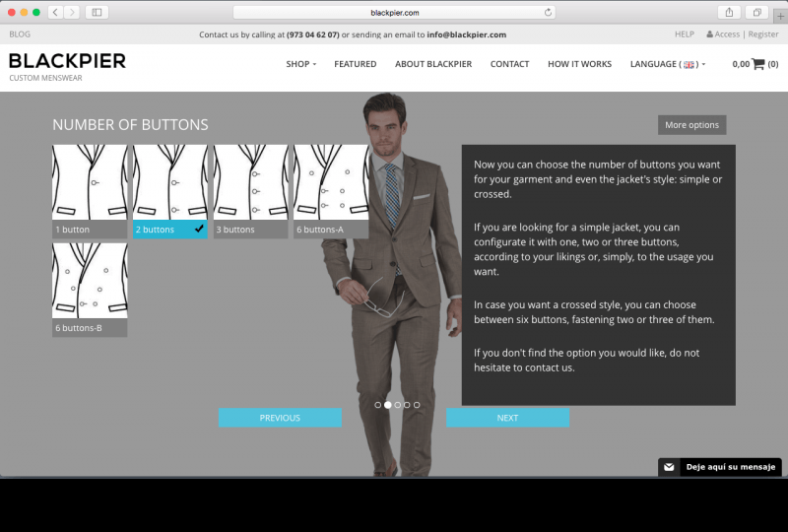788x532 pixels.
Task: Click the third step indicator dot
Action: tap(398, 405)
